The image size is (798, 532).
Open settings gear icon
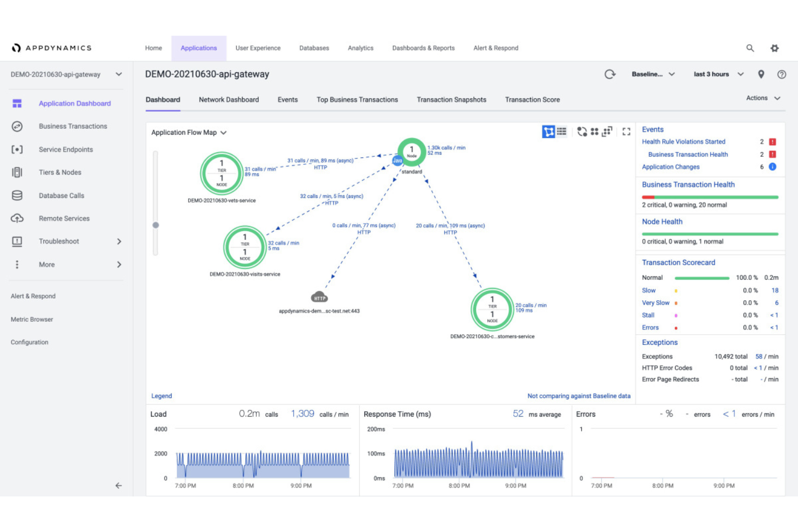point(774,48)
